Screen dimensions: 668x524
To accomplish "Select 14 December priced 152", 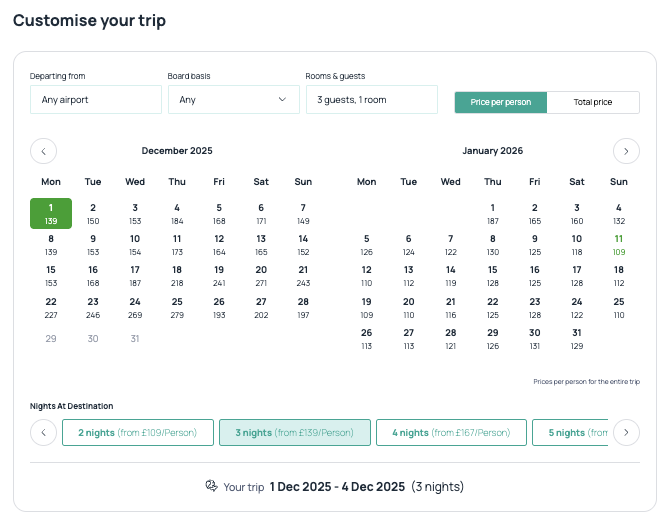I will (303, 245).
